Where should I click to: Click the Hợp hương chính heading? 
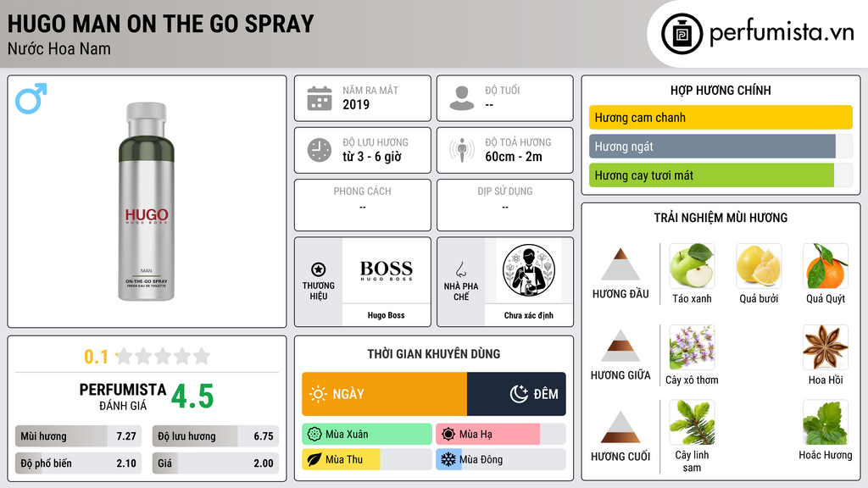[721, 90]
